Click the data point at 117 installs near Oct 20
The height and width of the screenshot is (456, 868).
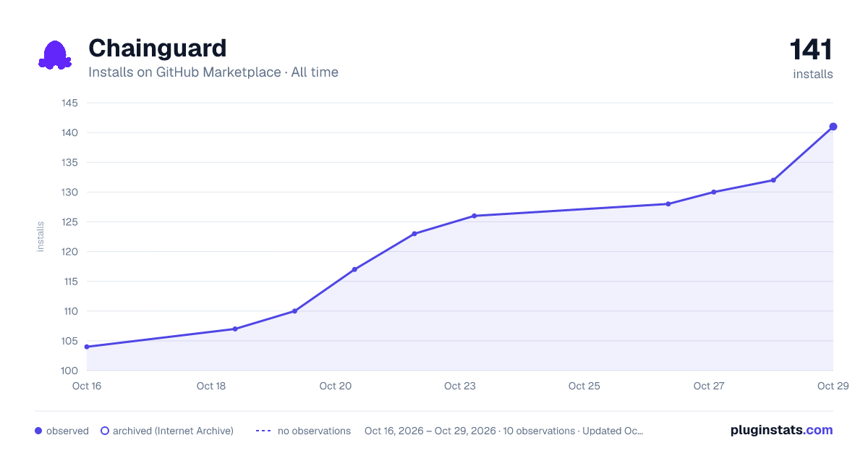[354, 269]
